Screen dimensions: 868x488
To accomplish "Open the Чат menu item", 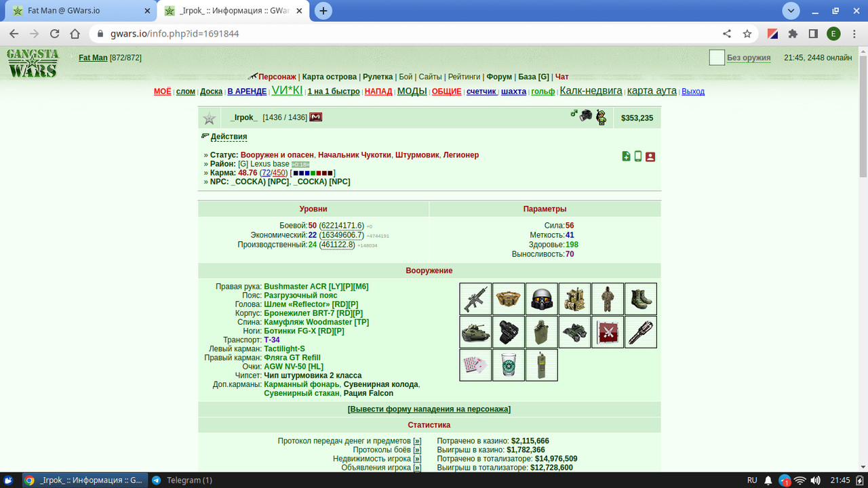I will tap(562, 77).
